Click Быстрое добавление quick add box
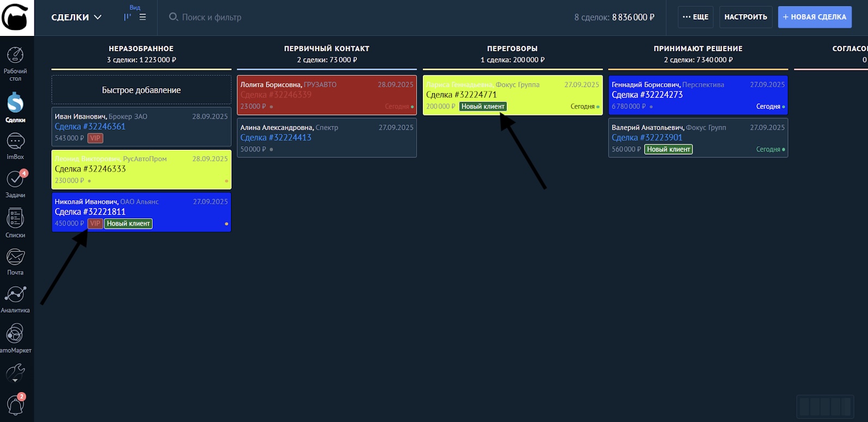This screenshot has width=868, height=422. pos(141,90)
